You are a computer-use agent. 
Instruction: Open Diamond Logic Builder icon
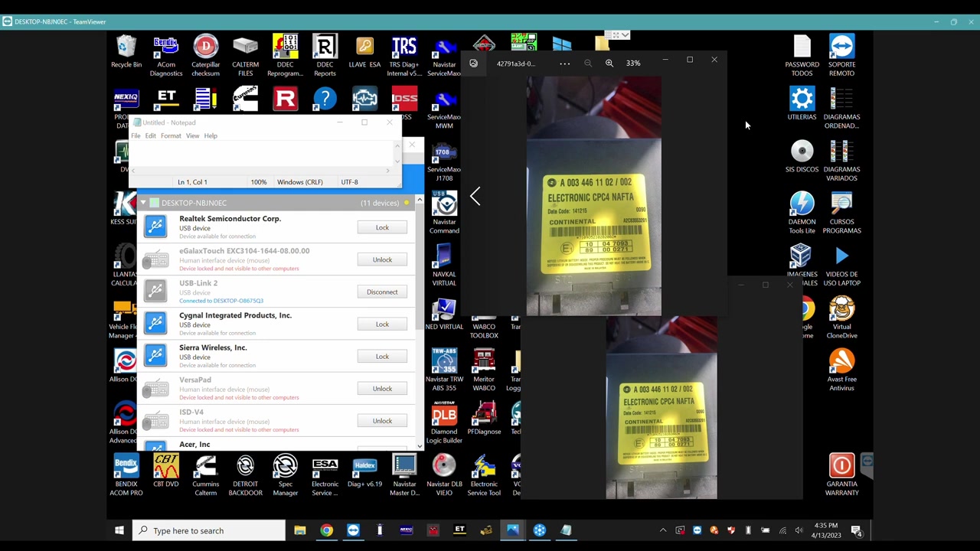click(x=444, y=422)
